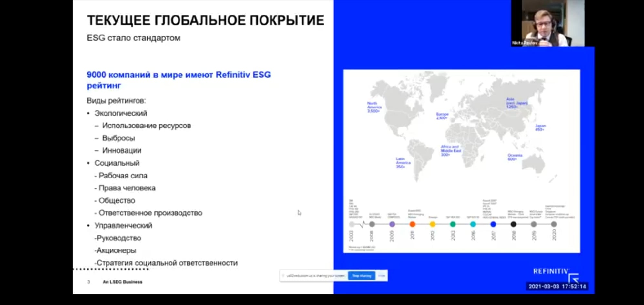Click the item 'Рабочая сила'
The height and width of the screenshot is (305, 644).
(x=123, y=176)
